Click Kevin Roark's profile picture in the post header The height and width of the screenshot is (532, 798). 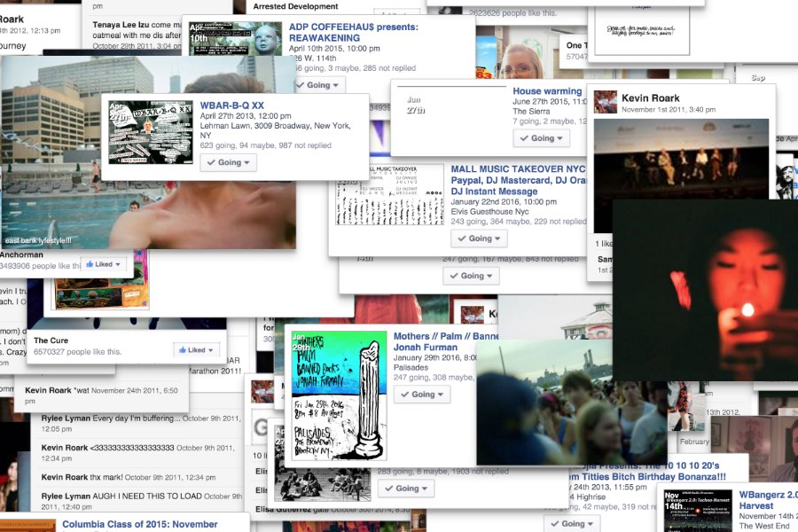[x=606, y=102]
